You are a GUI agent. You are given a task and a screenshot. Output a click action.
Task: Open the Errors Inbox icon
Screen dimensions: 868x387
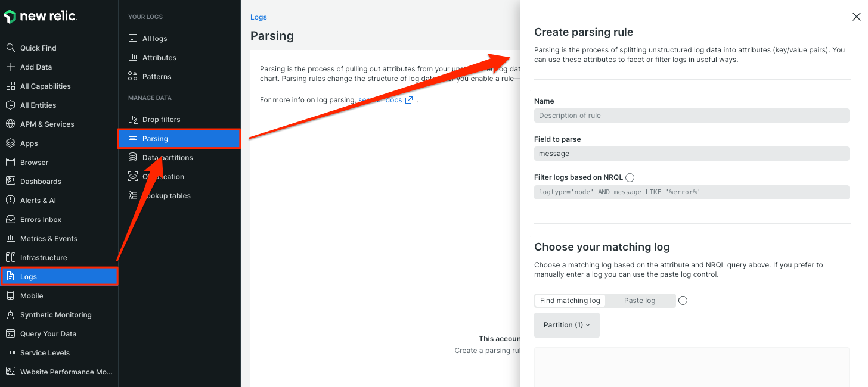pyautogui.click(x=10, y=219)
